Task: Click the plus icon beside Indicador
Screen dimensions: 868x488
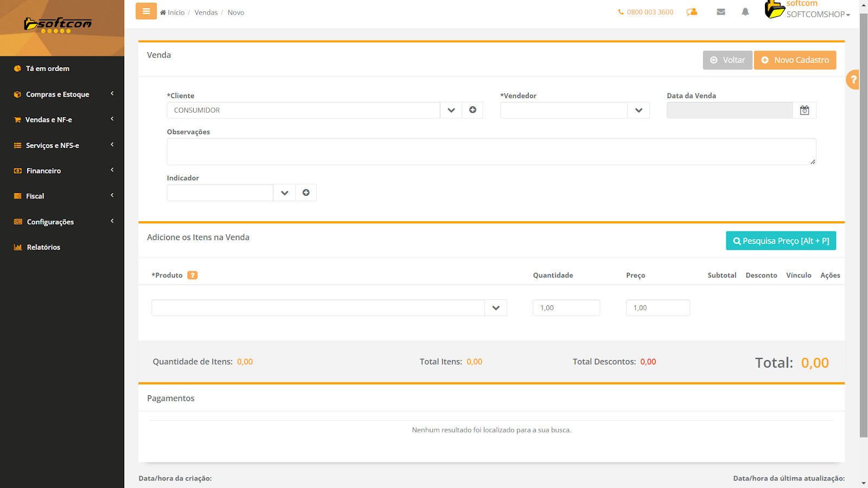Action: [x=306, y=193]
